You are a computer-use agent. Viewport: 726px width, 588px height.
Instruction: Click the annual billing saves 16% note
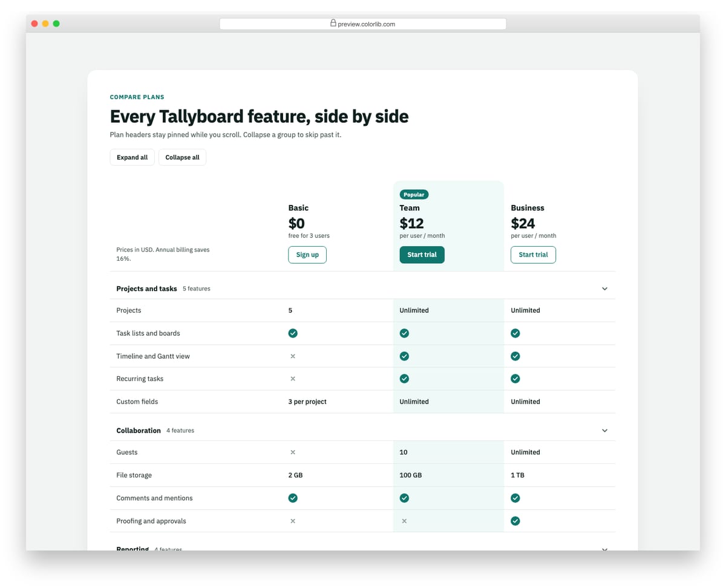pos(163,254)
